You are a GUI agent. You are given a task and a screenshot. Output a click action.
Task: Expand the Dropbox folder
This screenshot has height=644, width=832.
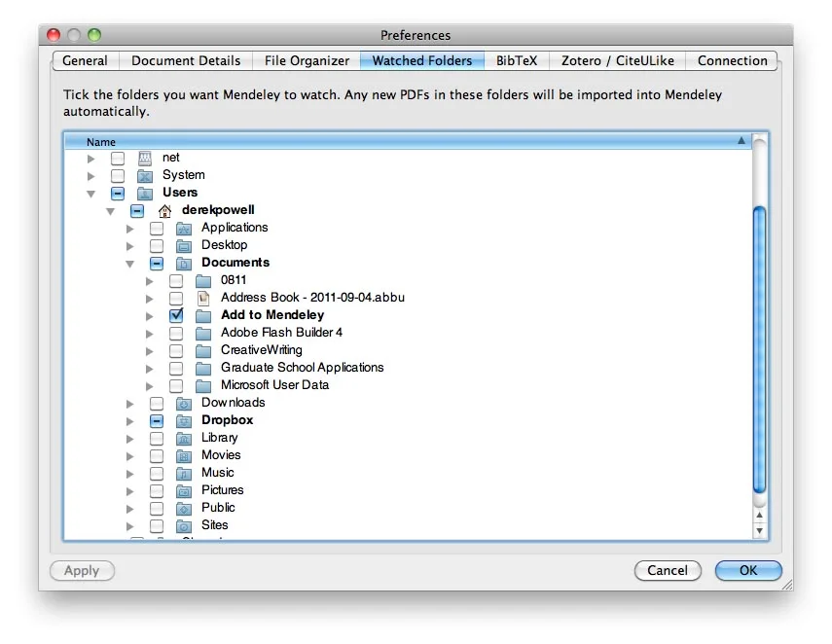coord(130,421)
